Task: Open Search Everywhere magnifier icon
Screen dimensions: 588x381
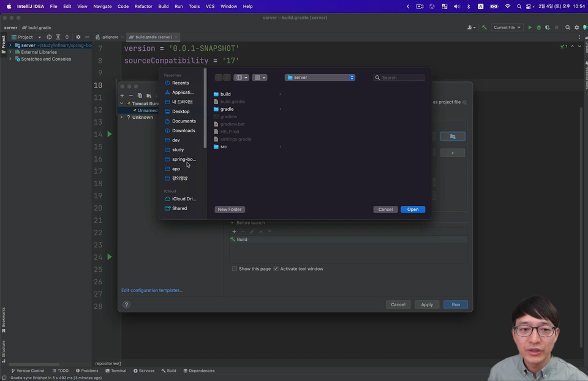Action: 568,28
